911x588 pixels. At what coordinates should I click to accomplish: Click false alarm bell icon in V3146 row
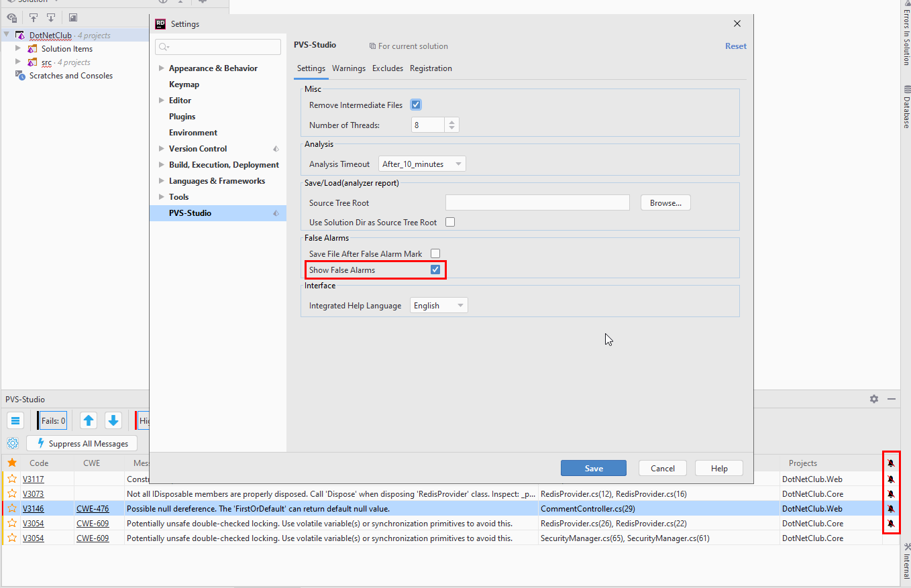[891, 509]
